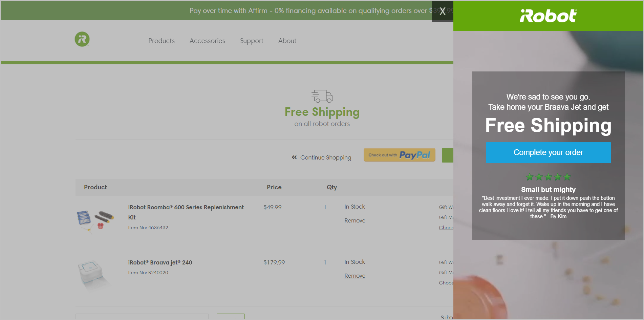644x320 pixels.
Task: Click the double-chevron beside Continue Shopping
Action: (x=294, y=157)
